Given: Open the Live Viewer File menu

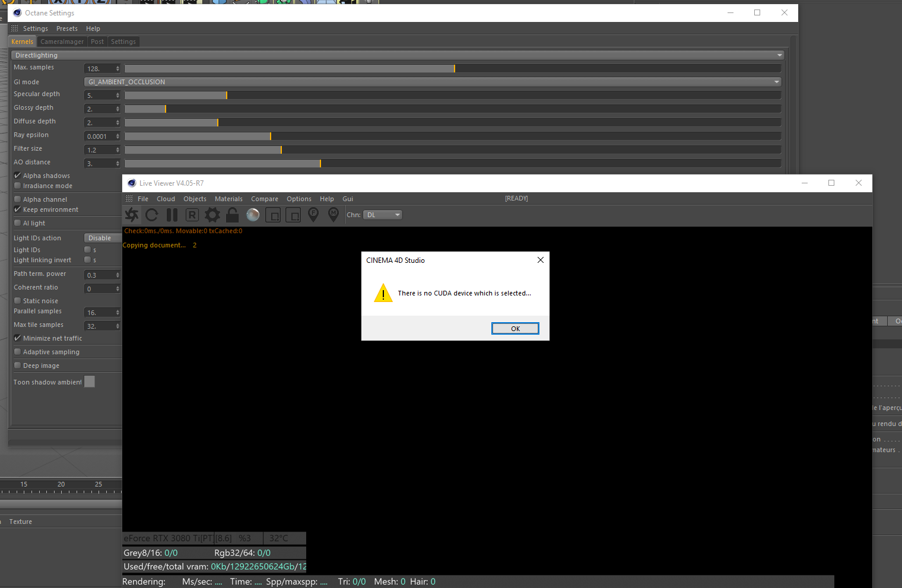Looking at the screenshot, I should click(143, 199).
